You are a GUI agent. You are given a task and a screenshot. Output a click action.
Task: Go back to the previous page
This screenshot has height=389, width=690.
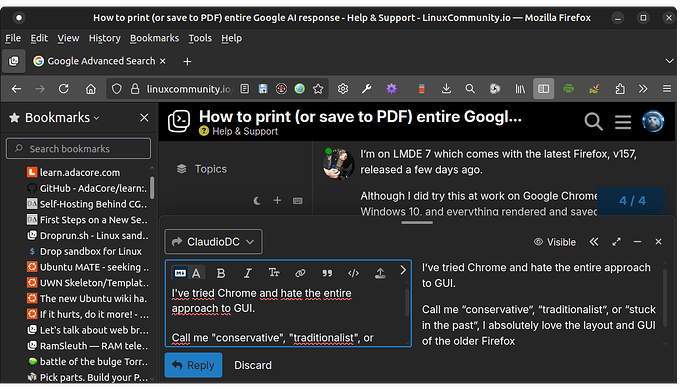[x=16, y=89]
